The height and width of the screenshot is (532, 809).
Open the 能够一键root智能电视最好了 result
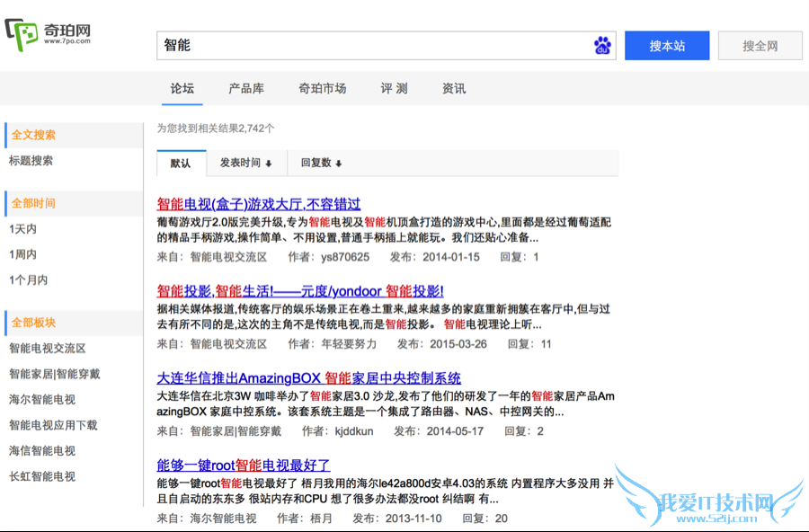(x=244, y=465)
